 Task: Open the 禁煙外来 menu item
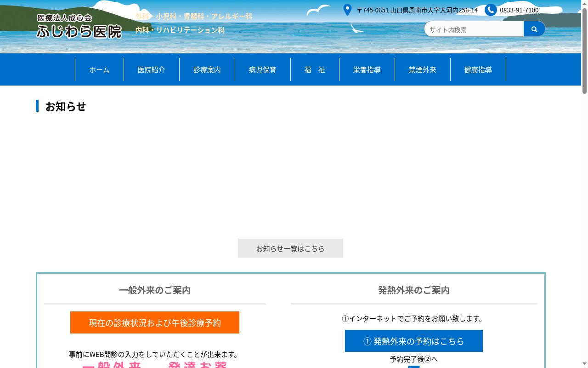pyautogui.click(x=423, y=69)
